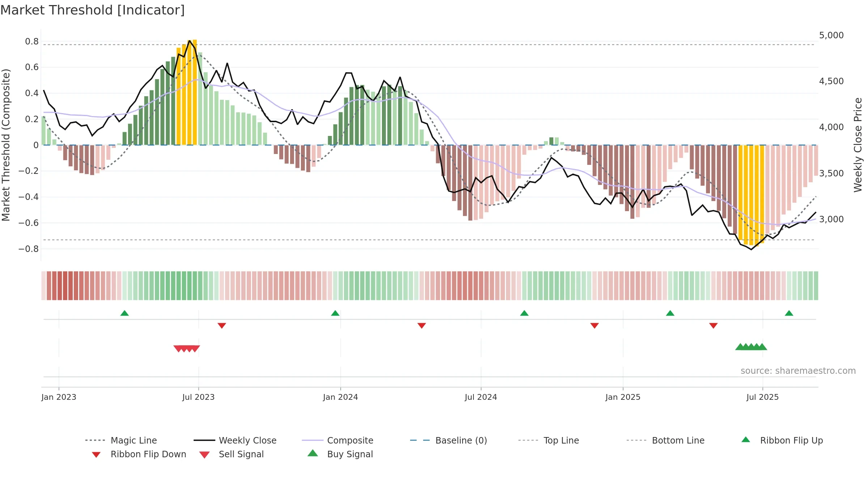
Task: Click the ribbon flip up marker near April 2023
Action: coord(124,313)
